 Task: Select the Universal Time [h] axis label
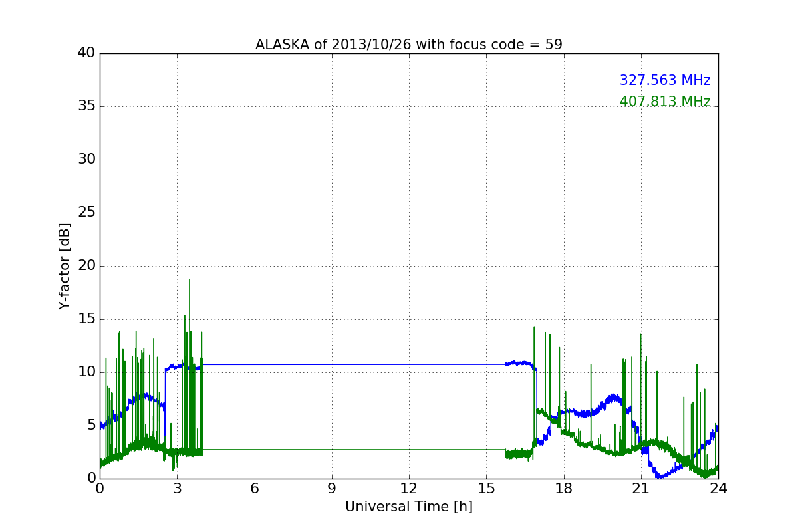point(409,507)
